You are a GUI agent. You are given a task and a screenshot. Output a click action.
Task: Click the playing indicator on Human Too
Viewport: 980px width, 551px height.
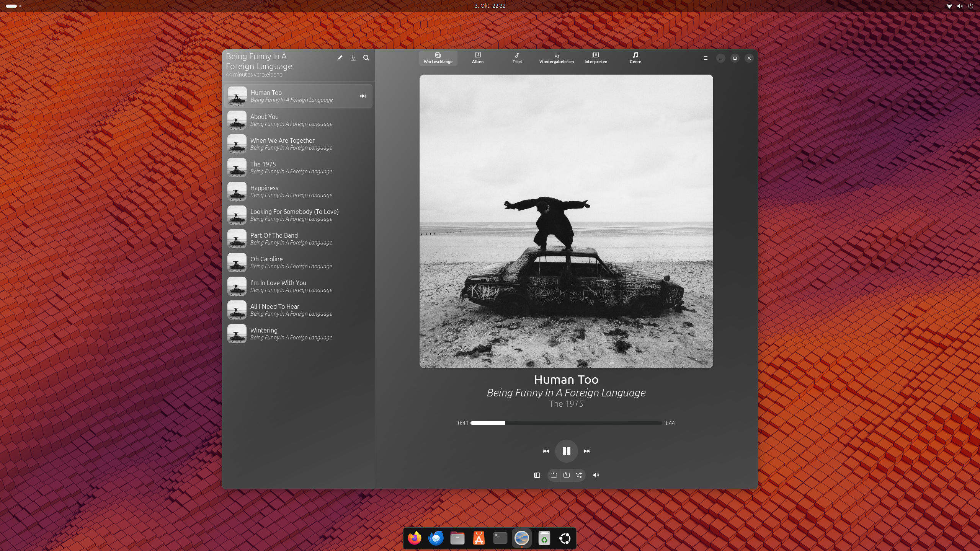click(x=363, y=96)
